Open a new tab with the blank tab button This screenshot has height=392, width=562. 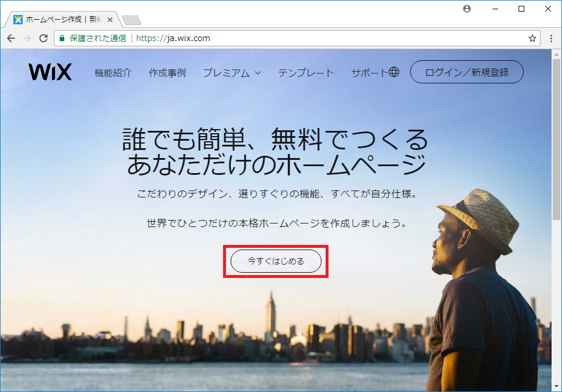point(132,20)
